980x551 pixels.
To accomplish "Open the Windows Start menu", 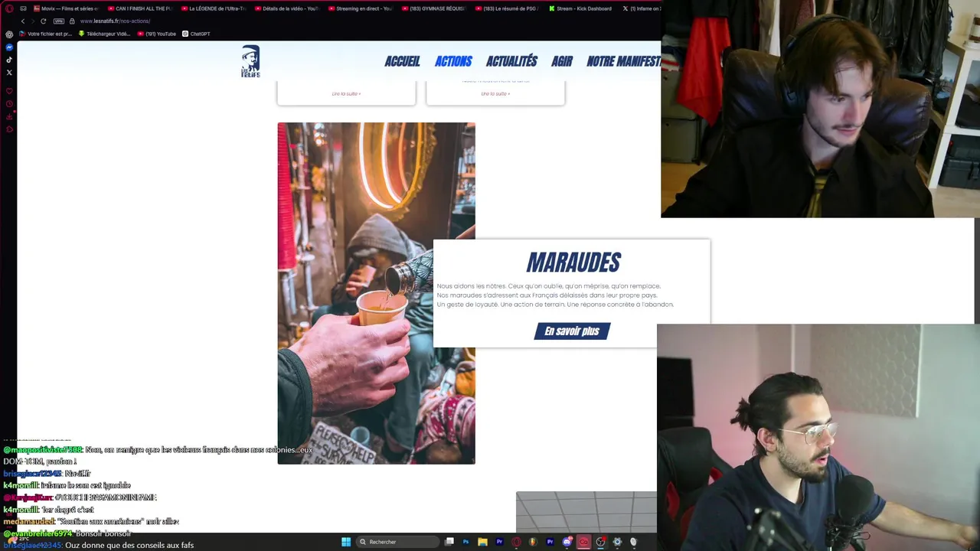I will point(346,542).
